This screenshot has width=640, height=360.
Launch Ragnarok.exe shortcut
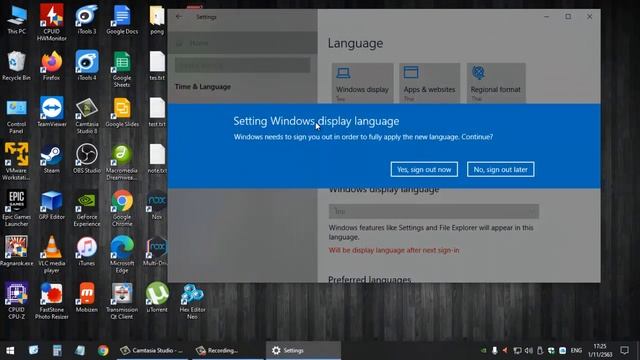click(x=16, y=251)
